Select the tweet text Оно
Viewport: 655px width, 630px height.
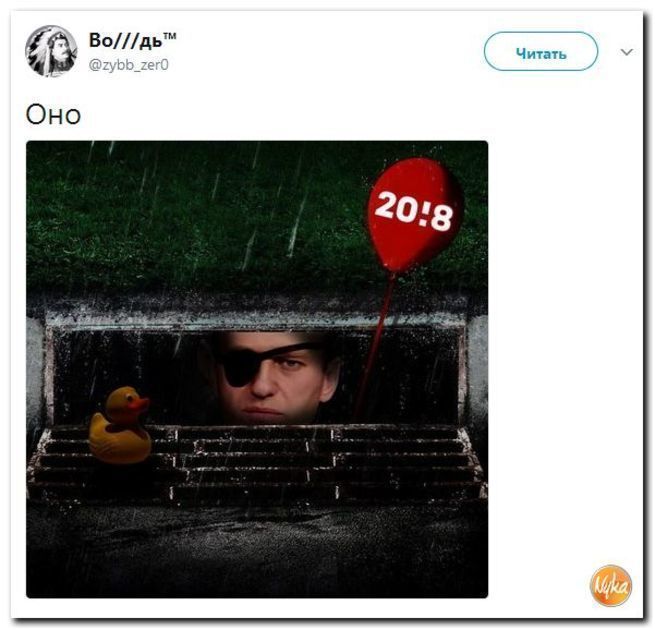[x=53, y=114]
